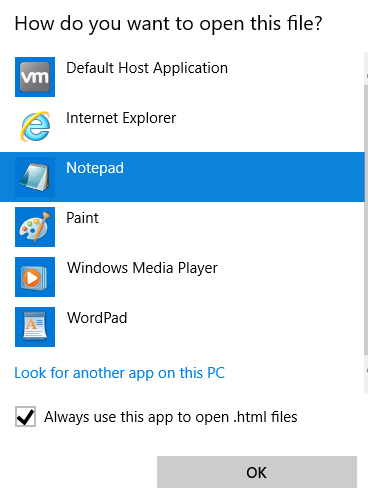This screenshot has height=492, width=368.
Task: Choose Internet Explorer to open file
Action: (182, 127)
